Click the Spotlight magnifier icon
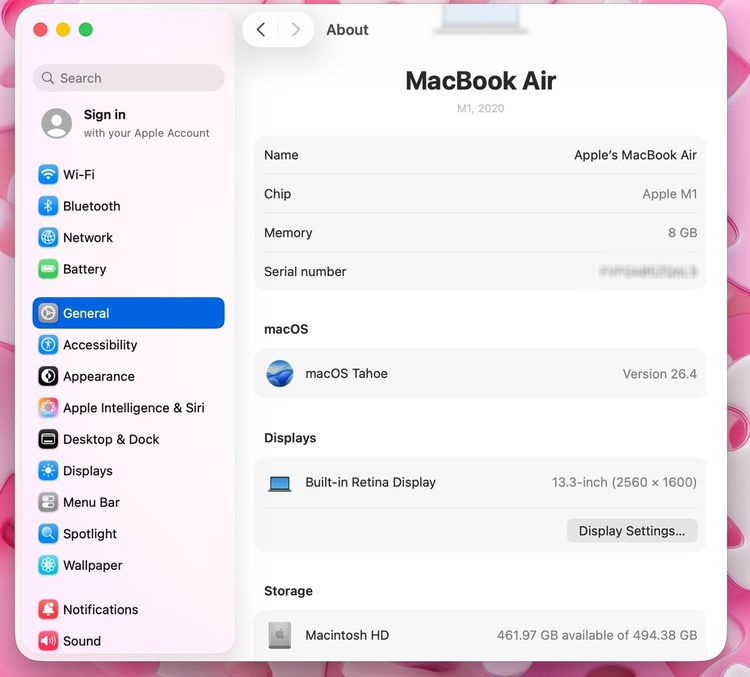The width and height of the screenshot is (750, 677). (x=48, y=534)
